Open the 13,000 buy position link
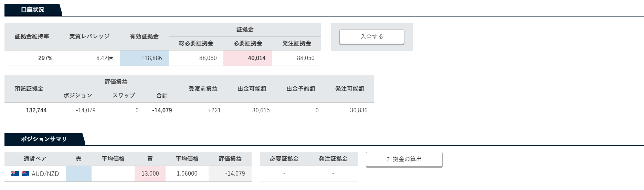Screen dimensions: 644x190 (x=150, y=174)
